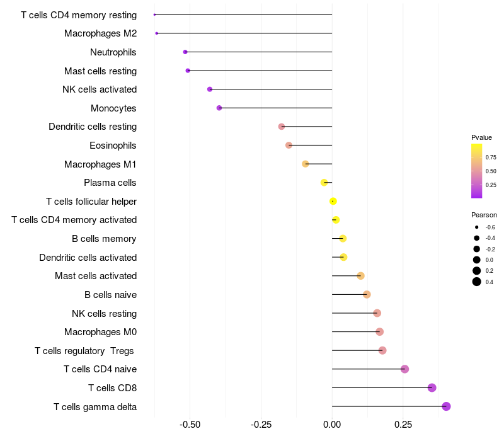Select the T cells follicular helper yellow dot
504x441 pixels.
(333, 201)
